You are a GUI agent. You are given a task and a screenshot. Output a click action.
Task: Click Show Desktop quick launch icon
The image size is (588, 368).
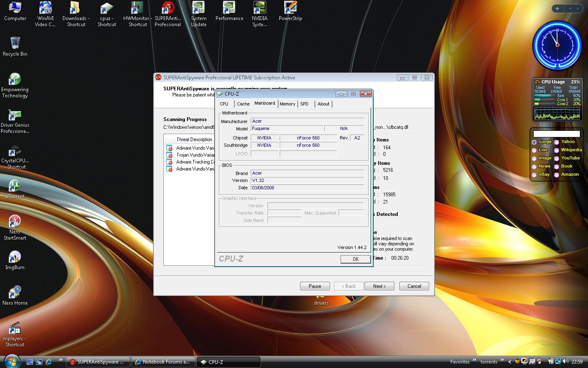[x=30, y=362]
